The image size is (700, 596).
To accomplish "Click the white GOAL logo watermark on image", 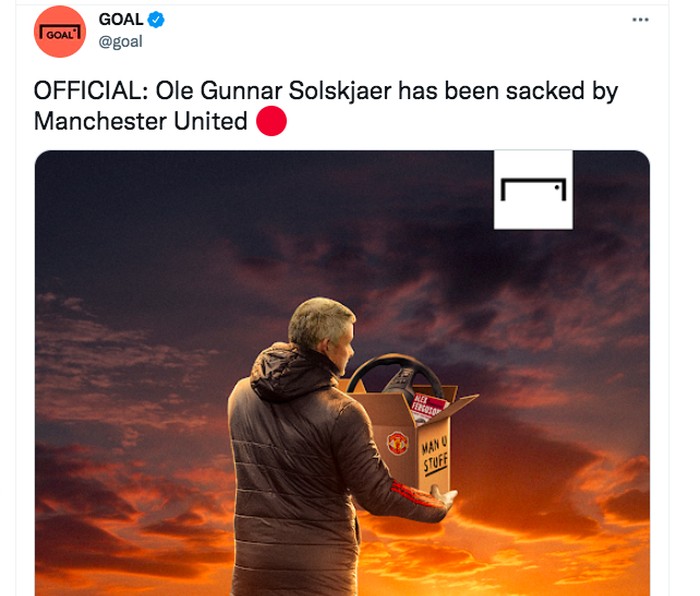I will tap(533, 190).
